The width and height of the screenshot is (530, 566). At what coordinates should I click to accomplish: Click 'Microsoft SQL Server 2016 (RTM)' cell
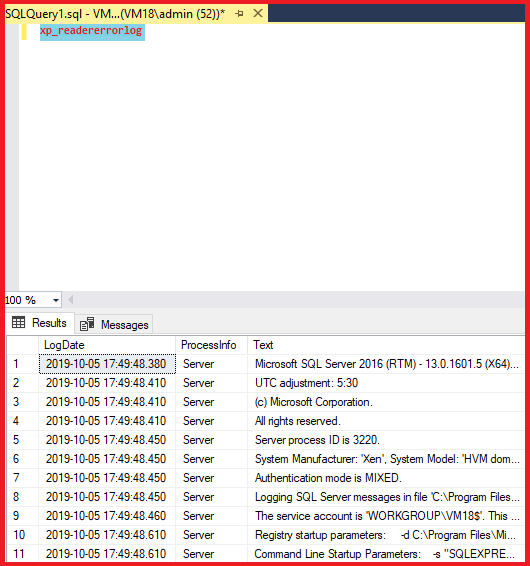pyautogui.click(x=386, y=364)
